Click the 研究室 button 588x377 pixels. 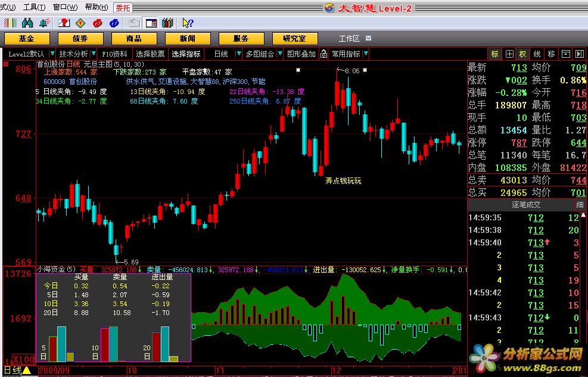pyautogui.click(x=295, y=39)
